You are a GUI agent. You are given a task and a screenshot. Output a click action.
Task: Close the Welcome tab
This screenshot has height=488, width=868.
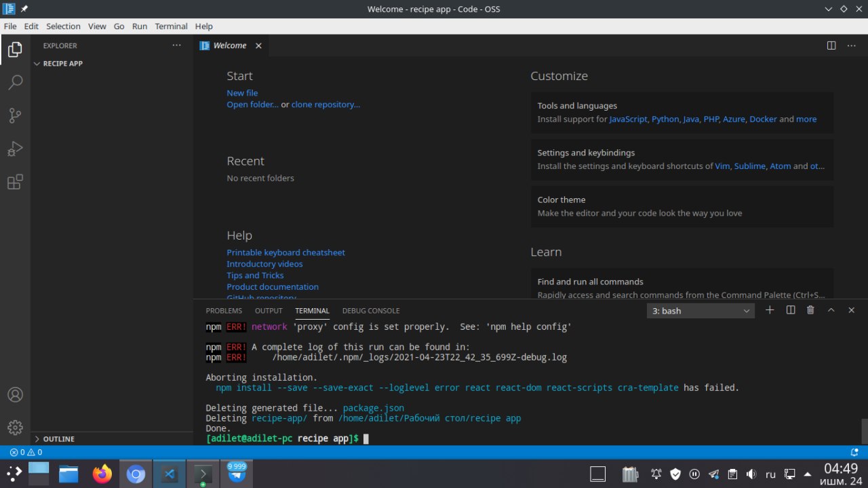click(x=258, y=45)
